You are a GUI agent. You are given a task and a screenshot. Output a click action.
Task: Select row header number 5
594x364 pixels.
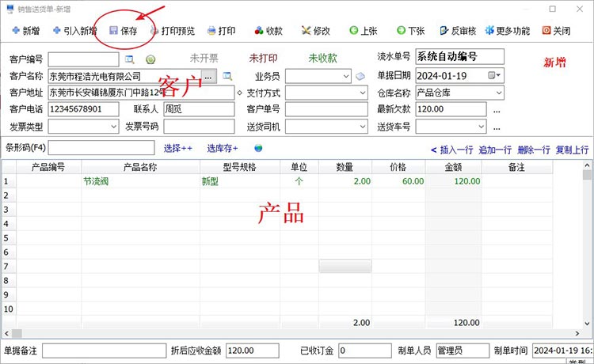coord(9,238)
